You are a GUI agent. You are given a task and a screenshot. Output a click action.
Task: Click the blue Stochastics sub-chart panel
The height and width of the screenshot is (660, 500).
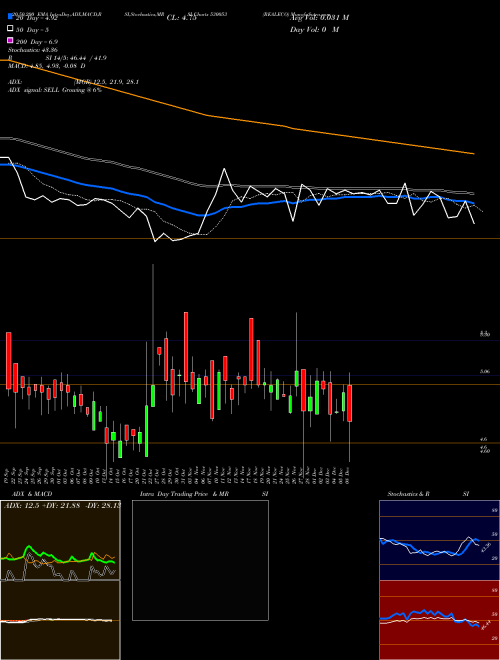pos(439,540)
